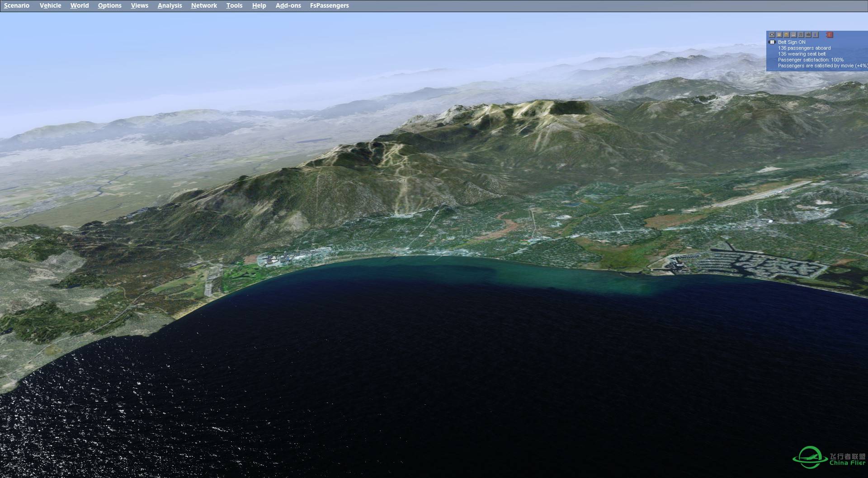Click the drink service icon in FsPassengers
This screenshot has width=868, height=478.
(x=794, y=35)
